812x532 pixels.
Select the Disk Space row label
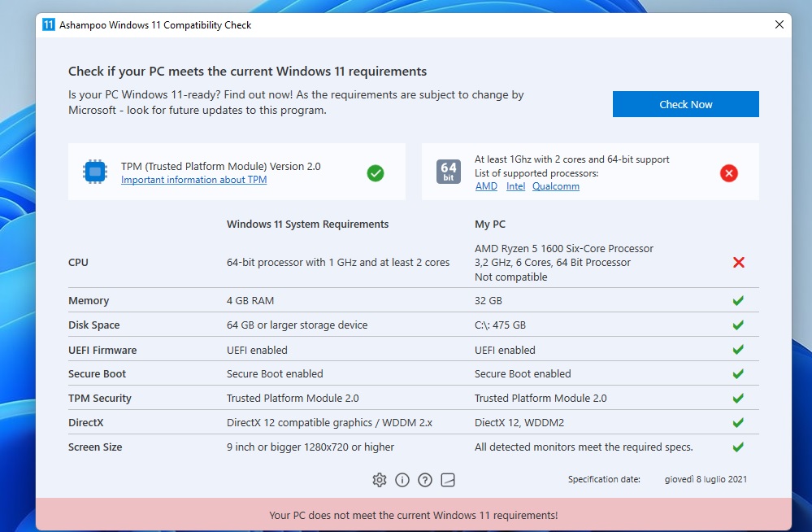tap(93, 325)
